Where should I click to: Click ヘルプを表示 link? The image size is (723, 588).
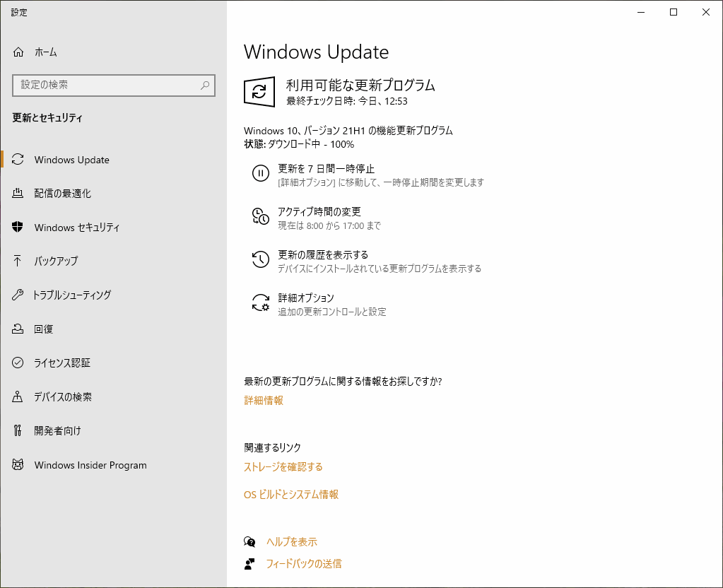(292, 542)
